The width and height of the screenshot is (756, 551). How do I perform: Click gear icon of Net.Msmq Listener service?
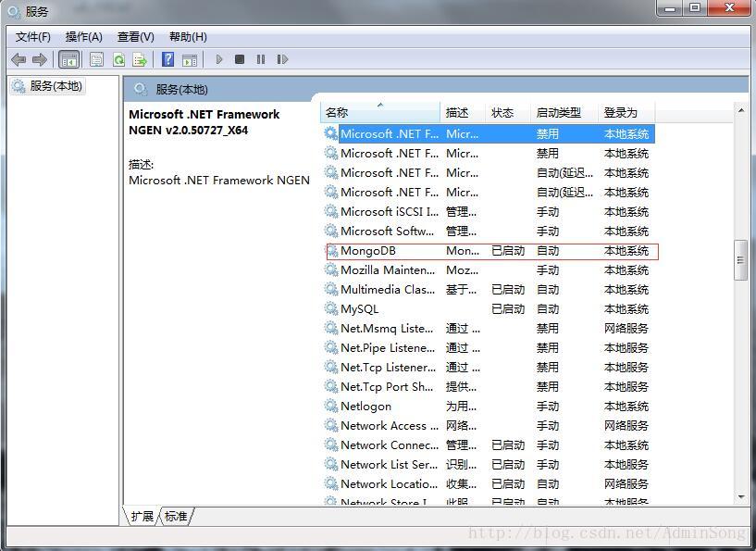(331, 328)
